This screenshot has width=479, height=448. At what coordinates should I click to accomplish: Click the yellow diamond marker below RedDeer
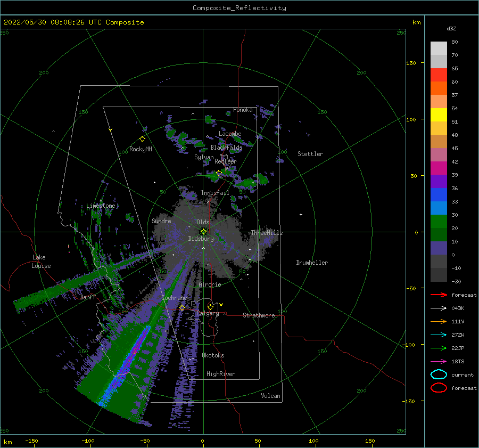click(219, 173)
